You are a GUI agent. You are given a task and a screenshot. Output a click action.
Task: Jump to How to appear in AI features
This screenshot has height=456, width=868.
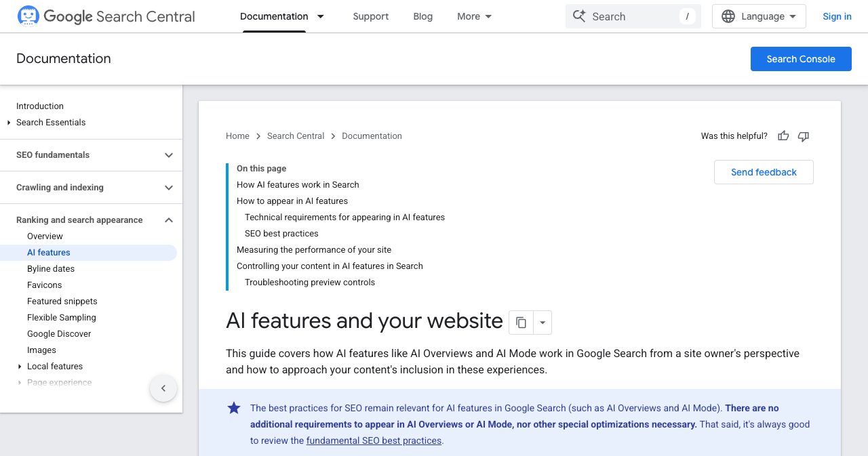click(292, 201)
